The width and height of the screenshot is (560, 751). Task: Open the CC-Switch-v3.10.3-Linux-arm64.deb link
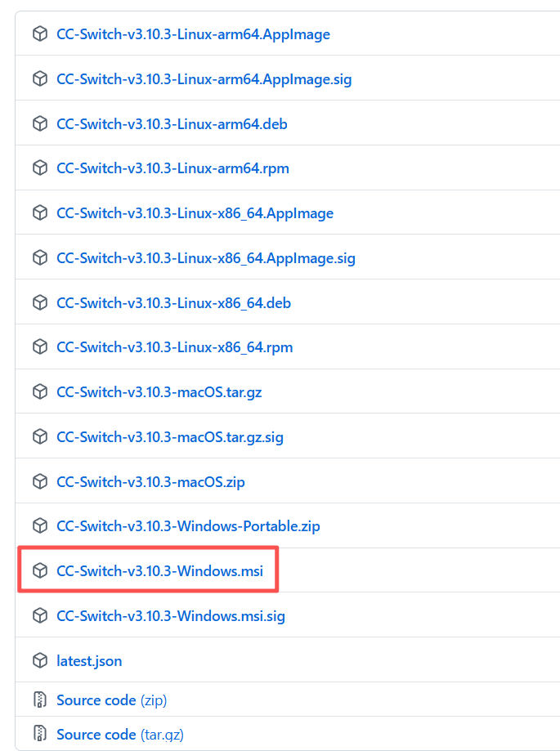(172, 124)
